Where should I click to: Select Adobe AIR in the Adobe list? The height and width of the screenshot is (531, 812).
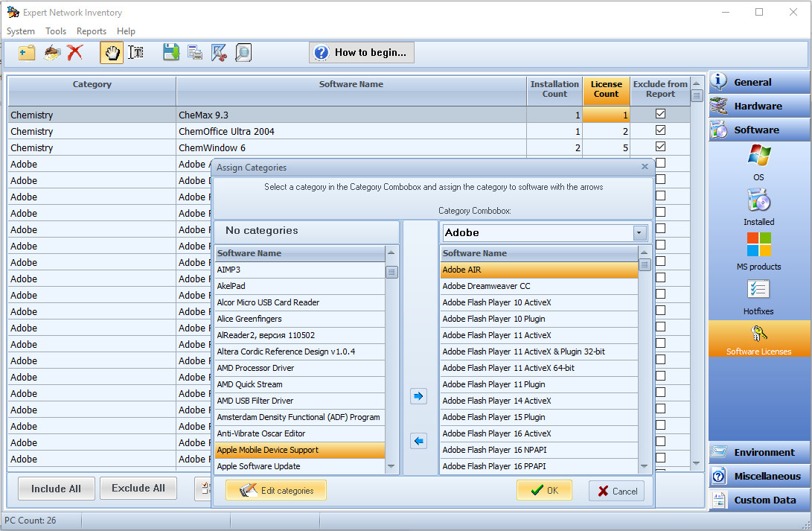pyautogui.click(x=539, y=270)
